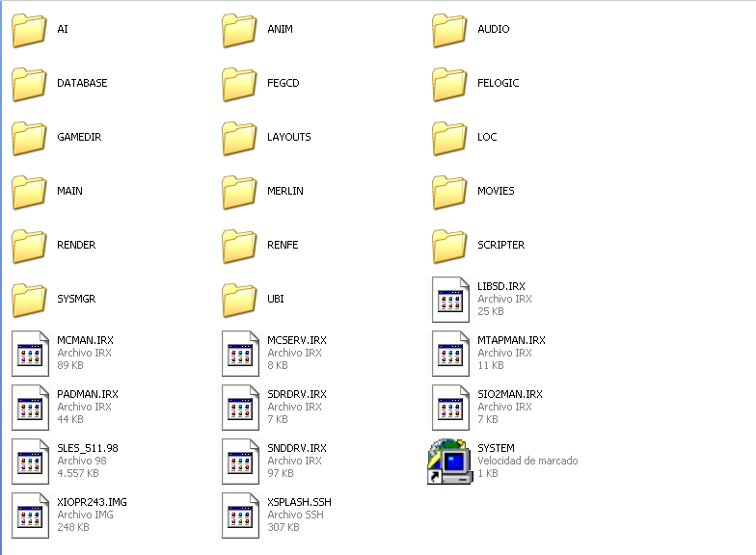Click the "DATABASE" folder name
The height and width of the screenshot is (555, 756).
pyautogui.click(x=82, y=83)
